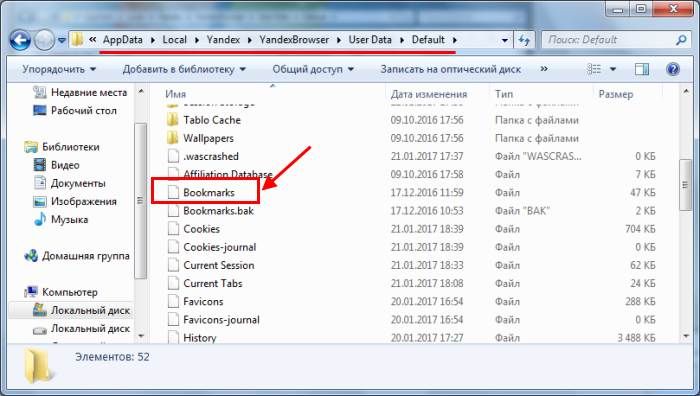Image resolution: width=700 pixels, height=396 pixels.
Task: Go to Yandex in breadcrumb
Action: click(223, 40)
